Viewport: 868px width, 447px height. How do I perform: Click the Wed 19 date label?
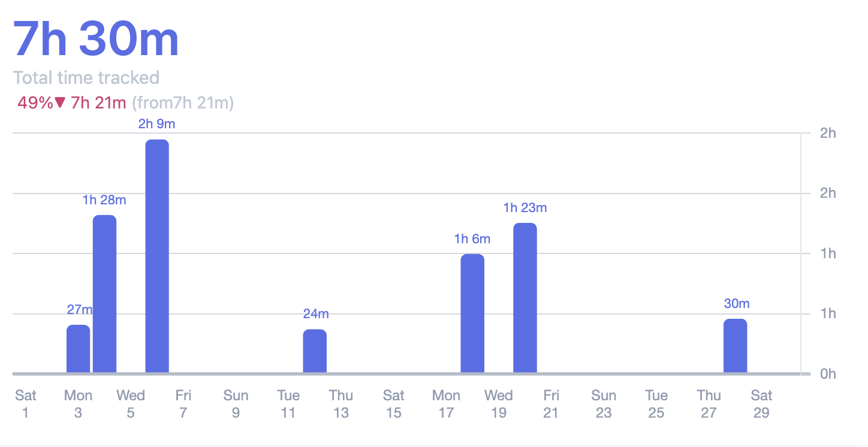click(498, 404)
